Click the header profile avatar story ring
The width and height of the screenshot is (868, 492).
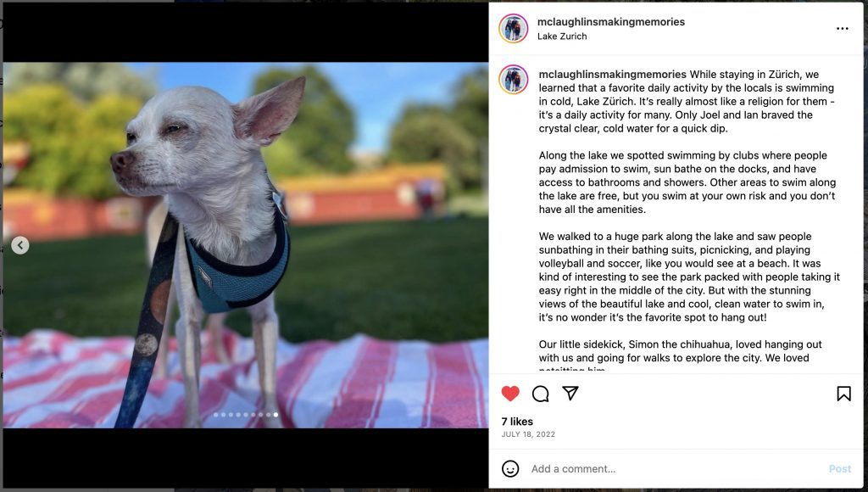pyautogui.click(x=513, y=28)
